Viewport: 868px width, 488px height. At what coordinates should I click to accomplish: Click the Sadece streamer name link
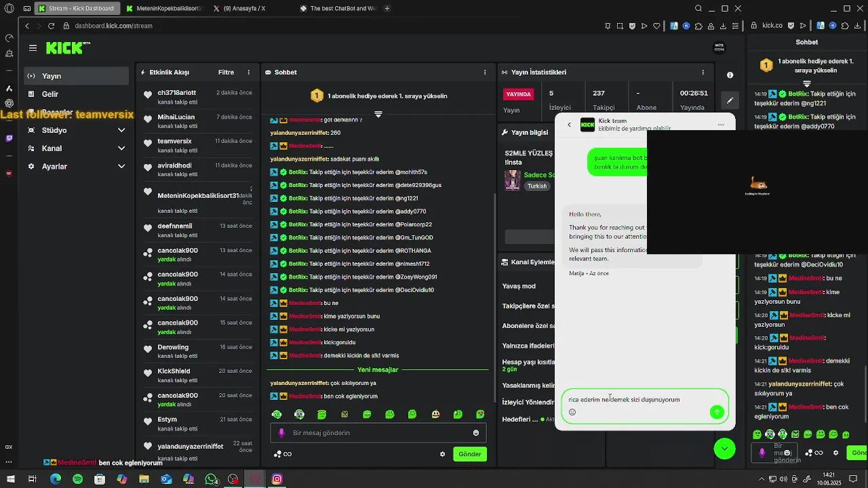pyautogui.click(x=539, y=175)
